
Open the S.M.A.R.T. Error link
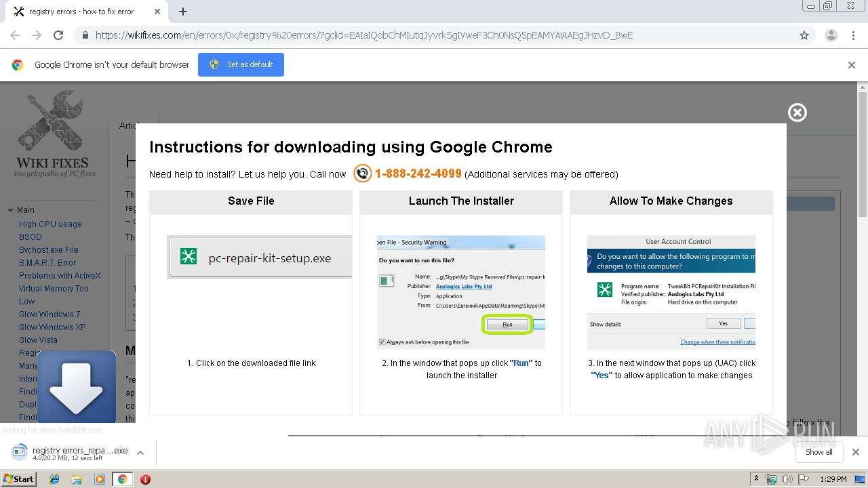pos(47,263)
